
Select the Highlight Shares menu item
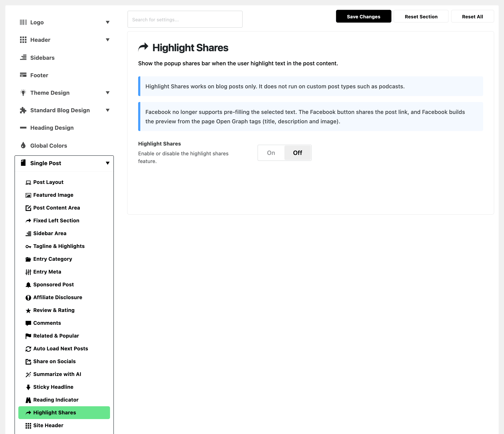pyautogui.click(x=64, y=413)
